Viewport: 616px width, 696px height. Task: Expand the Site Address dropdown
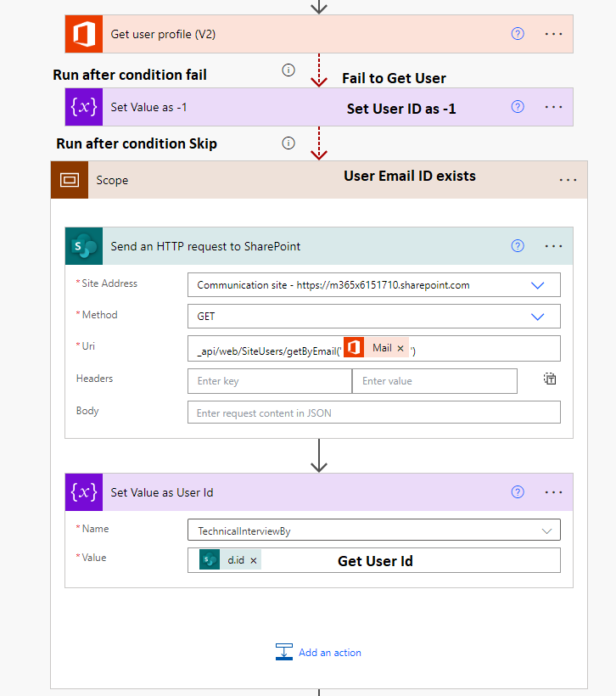[537, 285]
